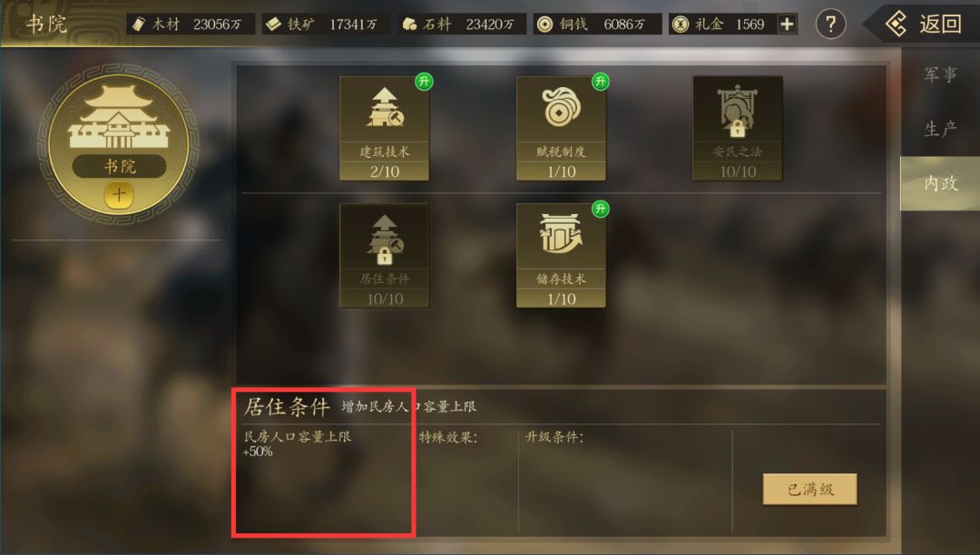980x555 pixels.
Task: Click the 书院 building emblem
Action: click(119, 143)
